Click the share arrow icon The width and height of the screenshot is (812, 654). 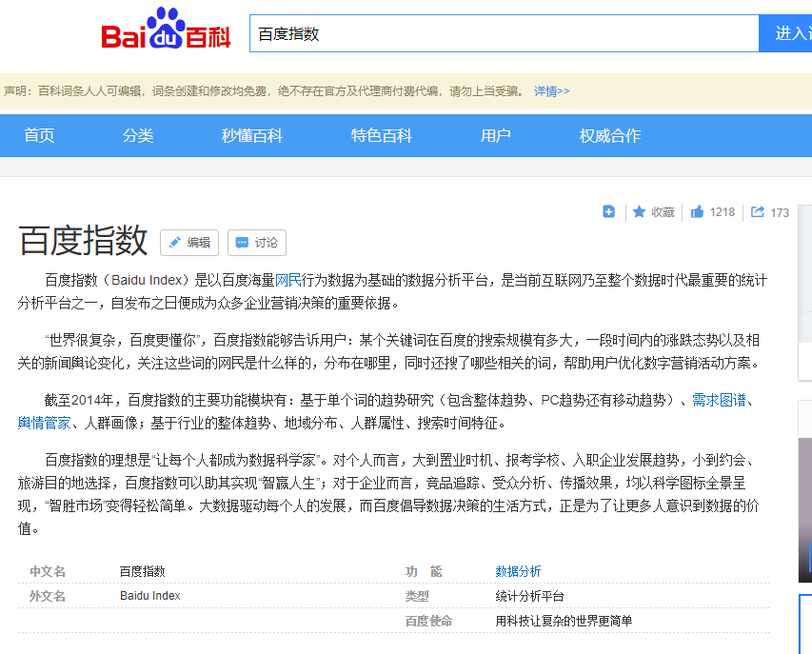pyautogui.click(x=757, y=211)
